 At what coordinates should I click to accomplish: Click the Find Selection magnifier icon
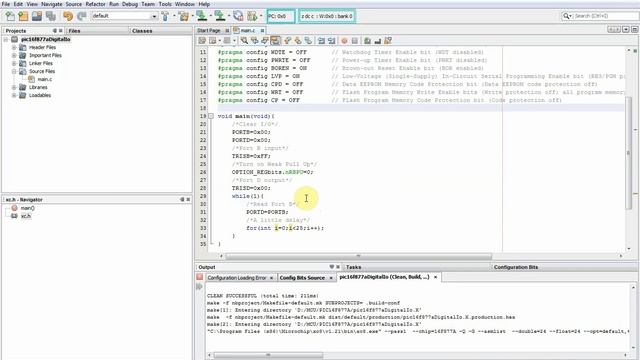244,40
